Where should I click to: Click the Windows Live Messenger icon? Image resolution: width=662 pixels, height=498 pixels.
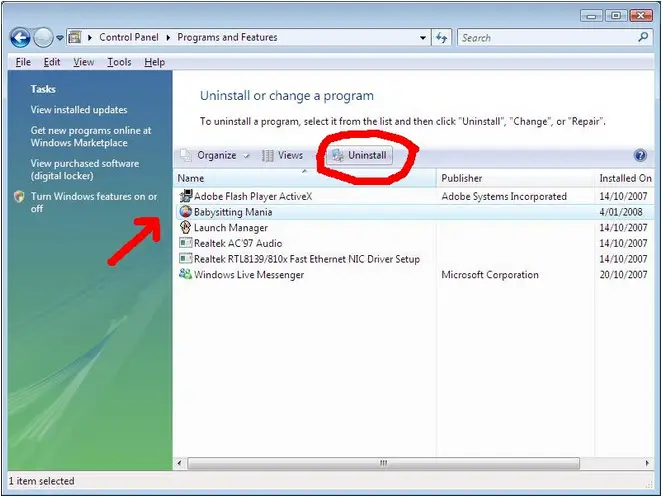tap(185, 274)
